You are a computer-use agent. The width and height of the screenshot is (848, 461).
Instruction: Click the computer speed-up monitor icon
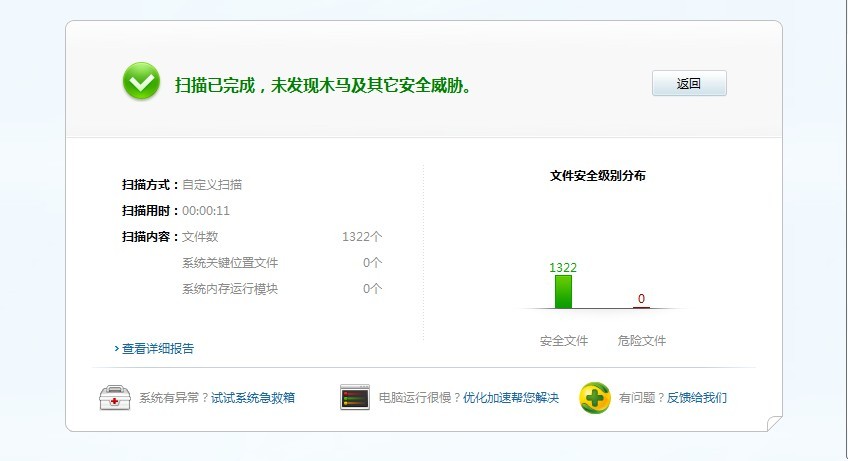(x=355, y=397)
